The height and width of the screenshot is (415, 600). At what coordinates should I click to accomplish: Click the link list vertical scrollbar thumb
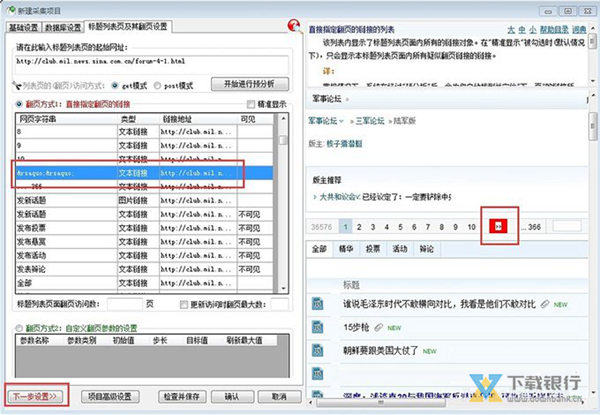pyautogui.click(x=283, y=140)
